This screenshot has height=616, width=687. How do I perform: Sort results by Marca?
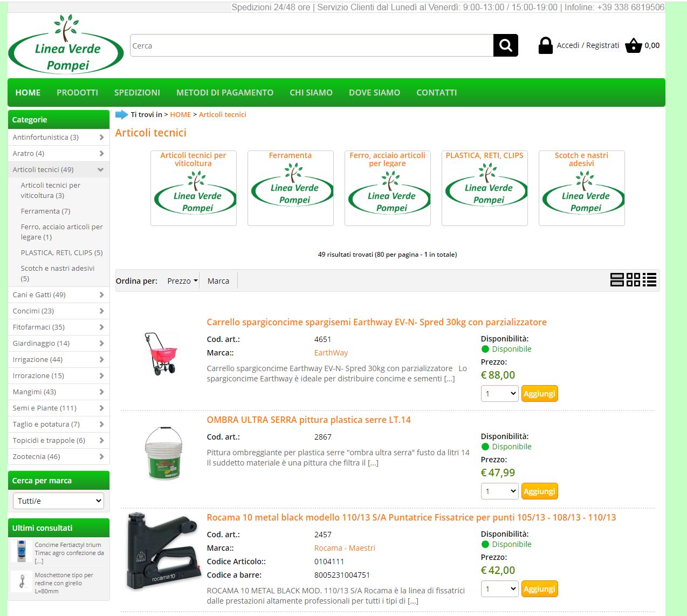[x=218, y=281]
